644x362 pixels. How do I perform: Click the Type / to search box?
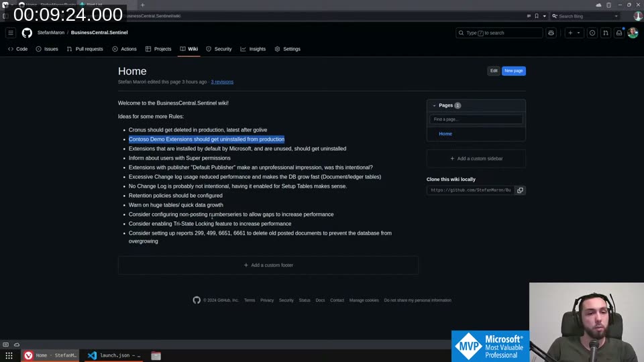pos(499,33)
